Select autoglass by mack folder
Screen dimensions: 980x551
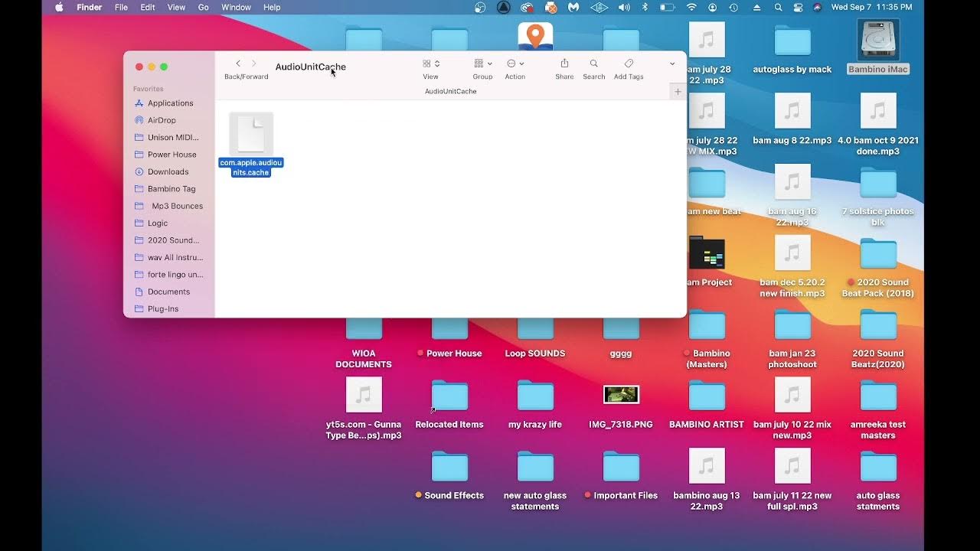(x=792, y=47)
